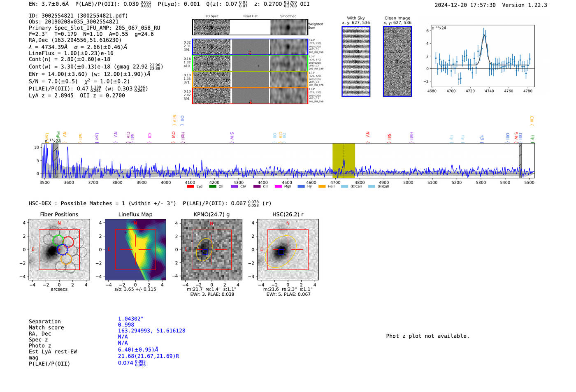Open the Fiber Positions image panel
The image size is (576, 392).
point(59,250)
